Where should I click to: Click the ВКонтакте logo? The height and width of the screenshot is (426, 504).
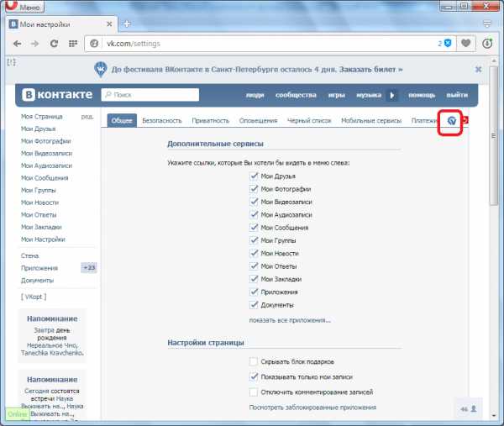click(57, 94)
